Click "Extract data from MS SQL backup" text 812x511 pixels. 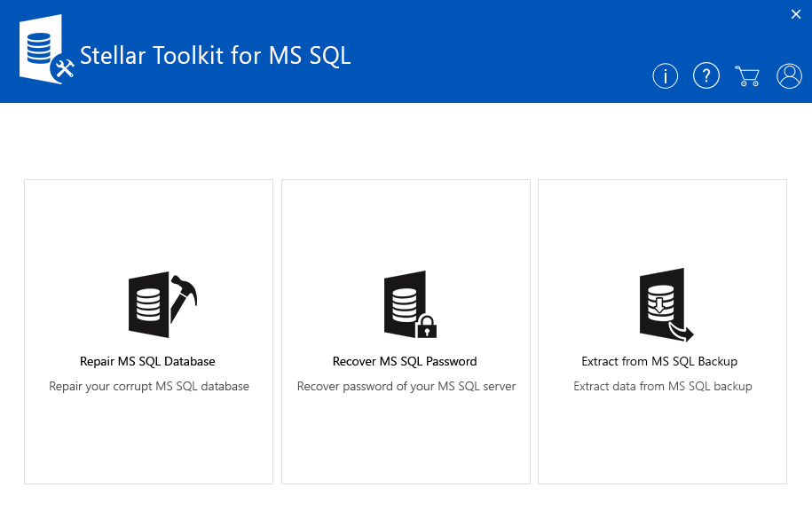[663, 387]
